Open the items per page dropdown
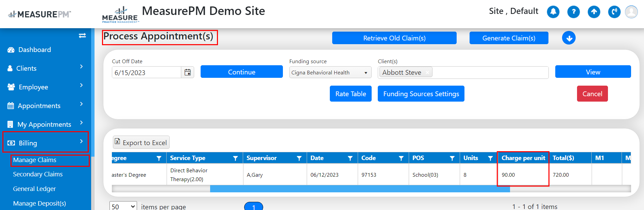This screenshot has width=644, height=210. (123, 206)
